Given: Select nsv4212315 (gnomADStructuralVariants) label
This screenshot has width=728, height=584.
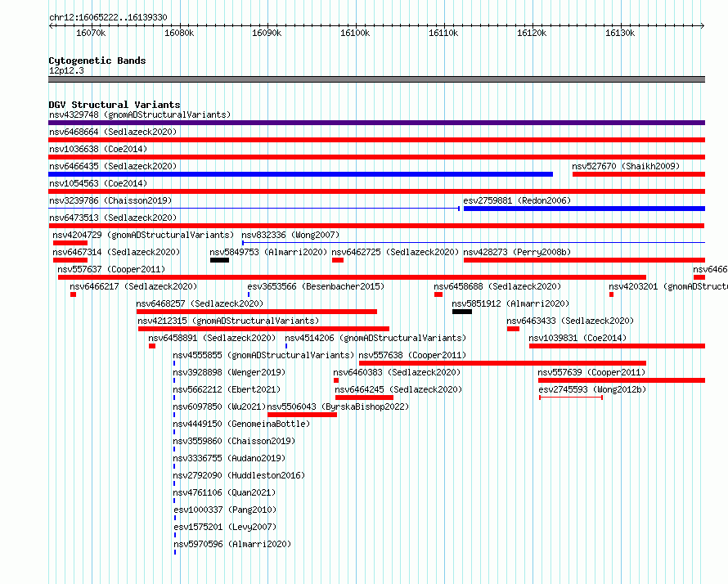Looking at the screenshot, I should click(228, 321).
